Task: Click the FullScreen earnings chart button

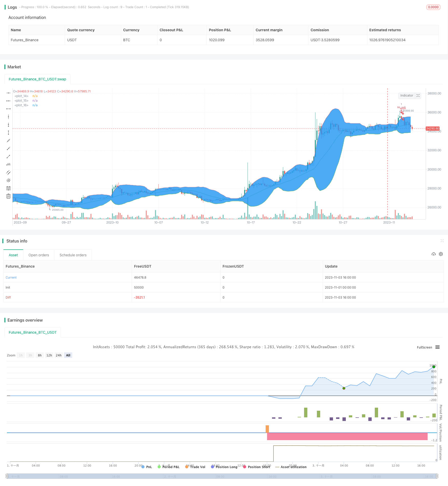Action: tap(424, 347)
